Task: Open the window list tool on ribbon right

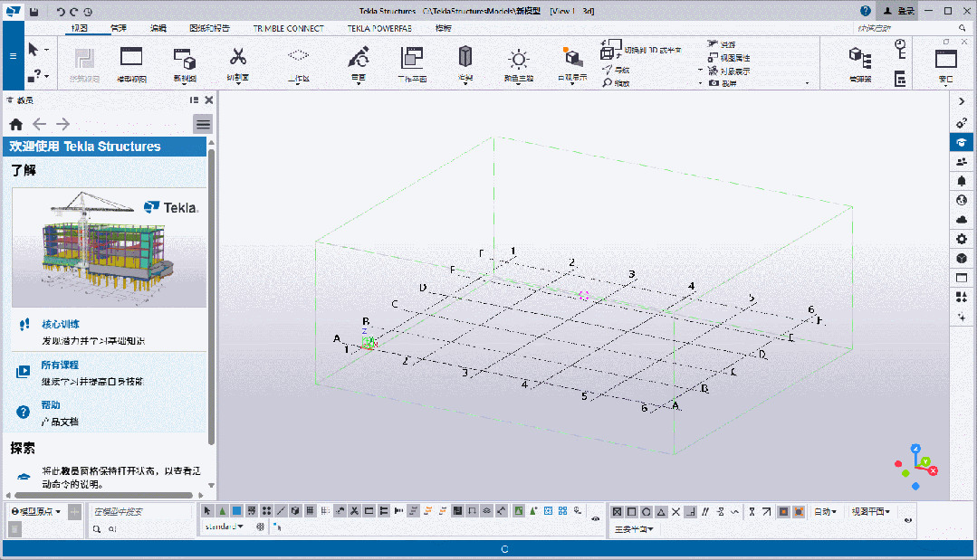Action: tap(946, 64)
